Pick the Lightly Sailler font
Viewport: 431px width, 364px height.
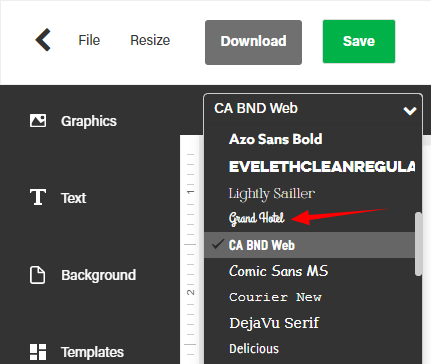point(272,194)
